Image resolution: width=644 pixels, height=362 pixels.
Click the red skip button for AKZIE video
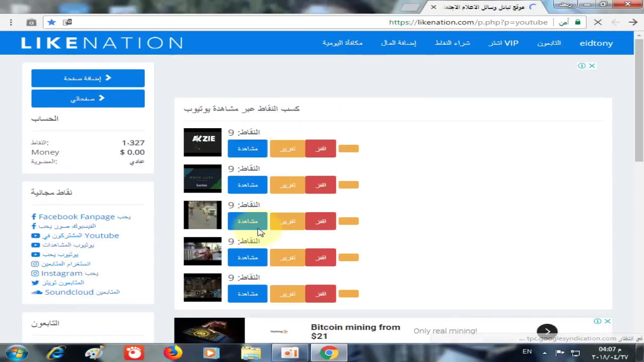point(320,149)
